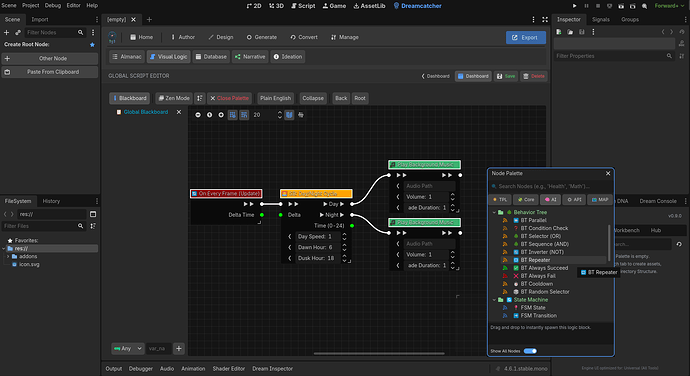
Task: Collapse the State Machine category
Action: tap(494, 300)
